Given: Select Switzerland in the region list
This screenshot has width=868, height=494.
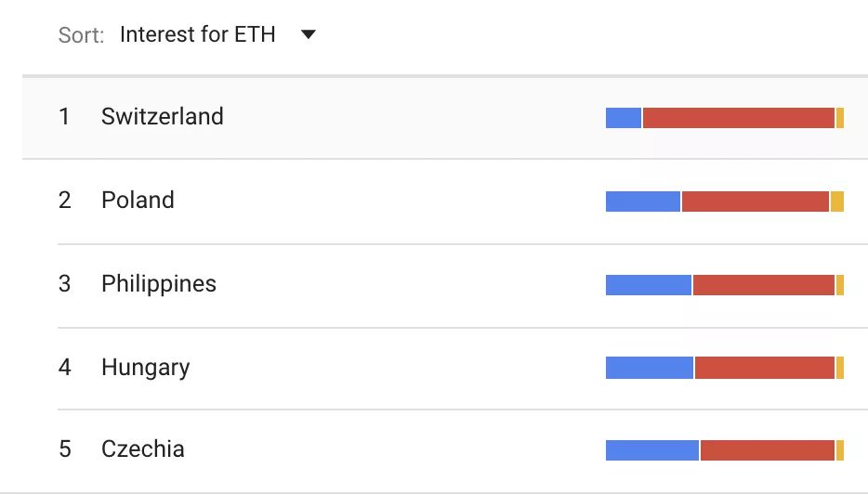Looking at the screenshot, I should click(x=163, y=117).
